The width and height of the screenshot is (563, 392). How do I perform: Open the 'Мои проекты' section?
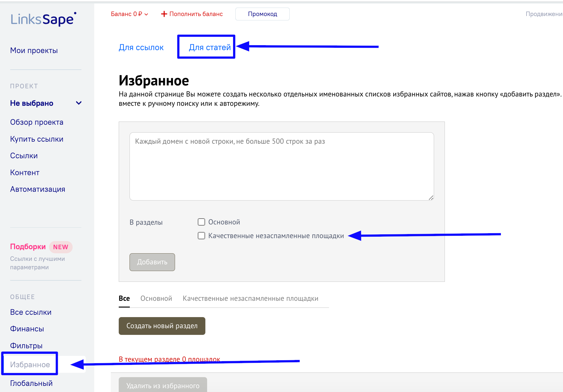pyautogui.click(x=34, y=50)
